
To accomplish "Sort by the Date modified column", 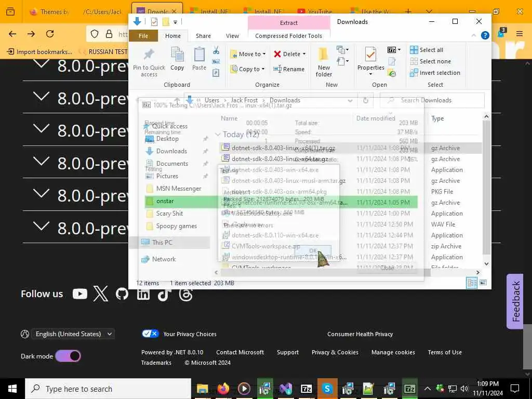I will click(376, 118).
